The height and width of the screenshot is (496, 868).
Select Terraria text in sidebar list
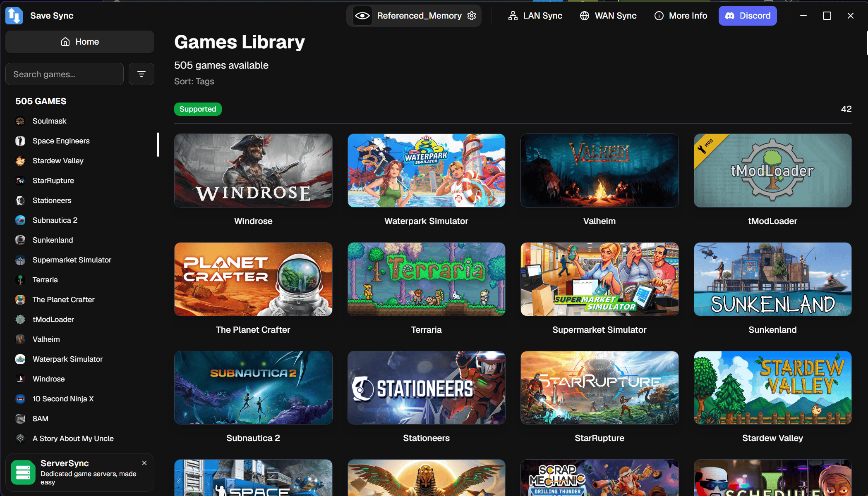click(x=45, y=280)
